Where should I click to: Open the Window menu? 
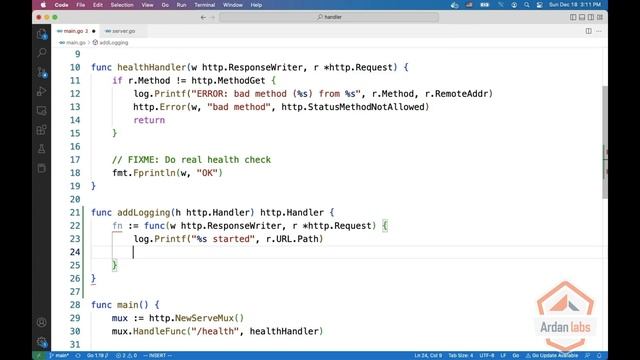[x=233, y=5]
